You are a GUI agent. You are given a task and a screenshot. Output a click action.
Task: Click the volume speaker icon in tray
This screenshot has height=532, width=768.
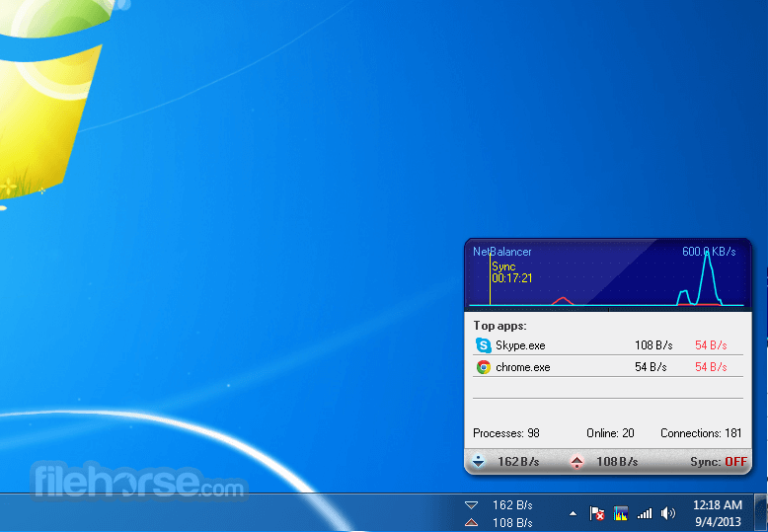coord(667,513)
